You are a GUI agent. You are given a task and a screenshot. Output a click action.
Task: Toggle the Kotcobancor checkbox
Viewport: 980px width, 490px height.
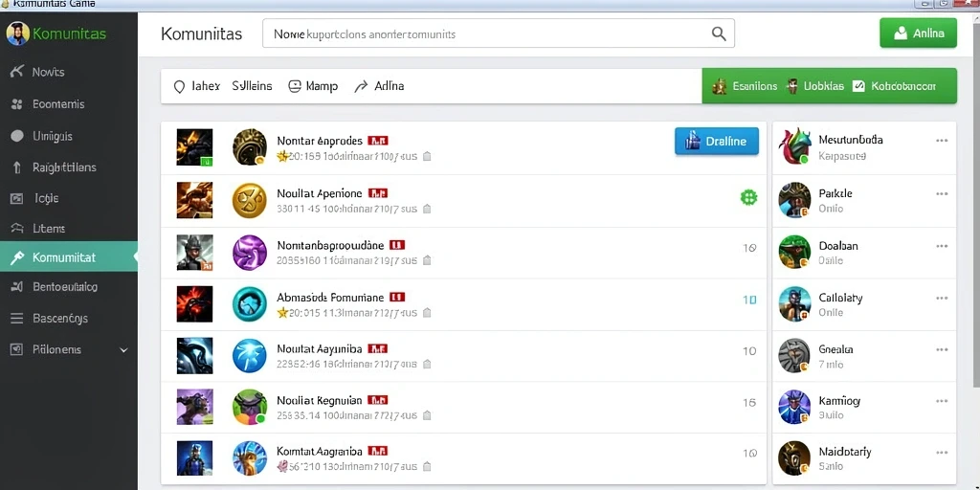click(858, 86)
